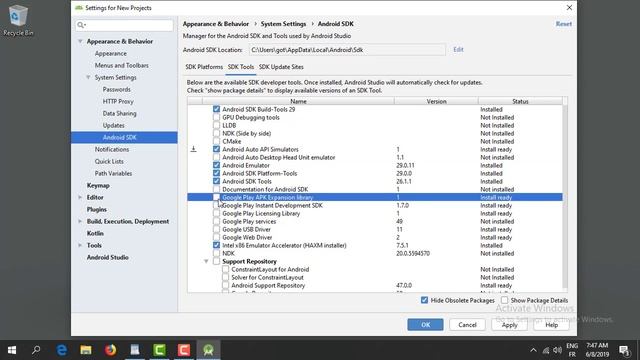This screenshot has width=640, height=360.
Task: Disable Hide Obsolete Packages
Action: pyautogui.click(x=424, y=300)
